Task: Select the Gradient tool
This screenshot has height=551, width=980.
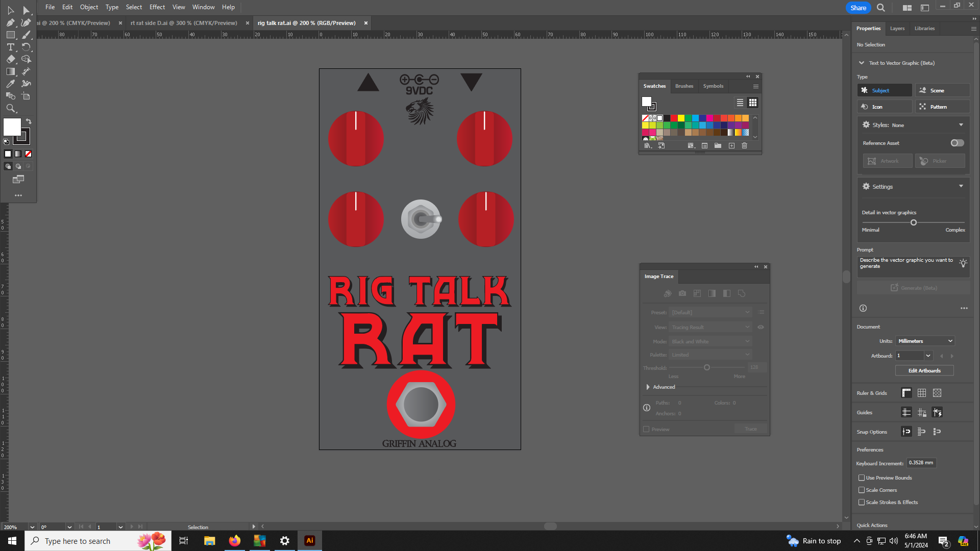Action: point(10,71)
